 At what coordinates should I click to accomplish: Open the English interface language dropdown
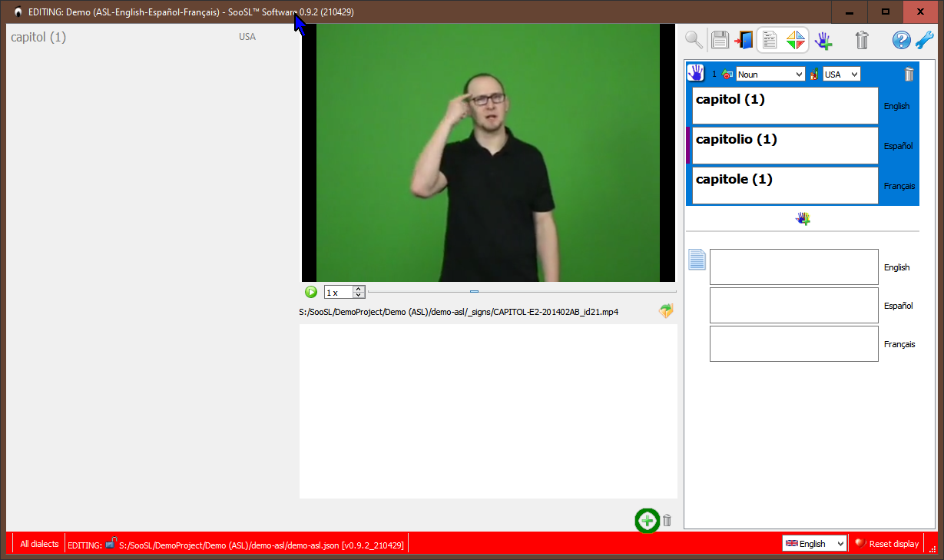coord(814,543)
